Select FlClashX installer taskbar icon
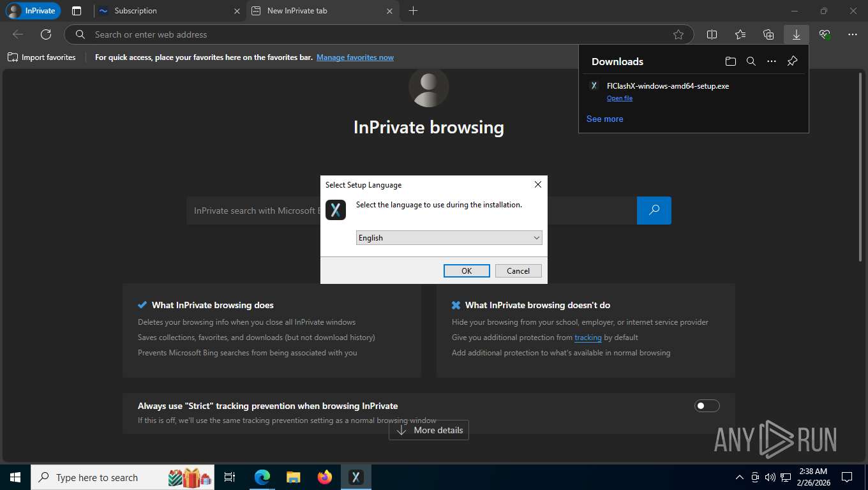Screen dimensions: 868x490 coord(355,477)
